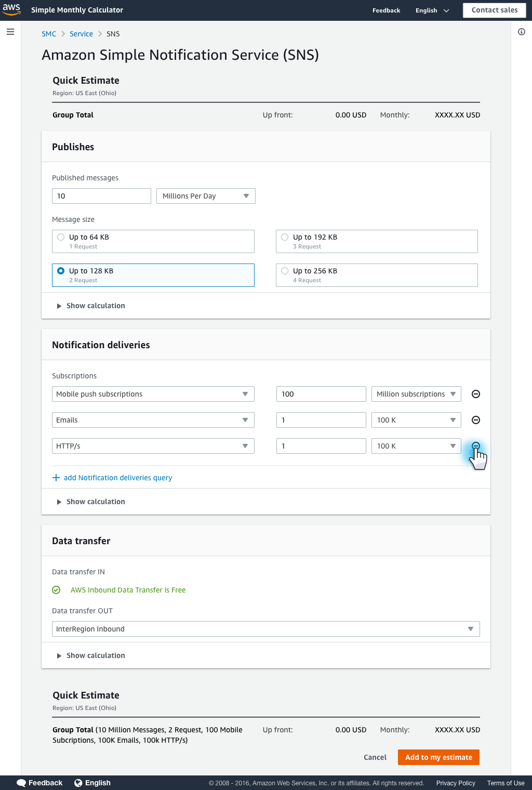Click the footer globe language icon

(78, 783)
